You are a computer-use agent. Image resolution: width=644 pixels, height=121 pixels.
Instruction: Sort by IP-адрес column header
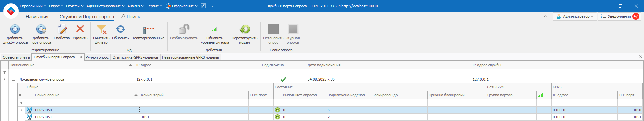coord(198,65)
